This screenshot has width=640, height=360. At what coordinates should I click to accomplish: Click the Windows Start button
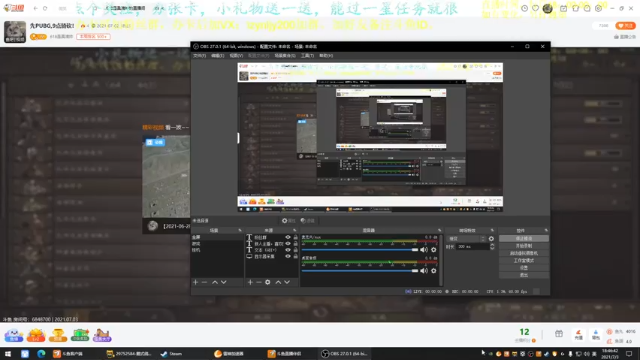coord(8,353)
